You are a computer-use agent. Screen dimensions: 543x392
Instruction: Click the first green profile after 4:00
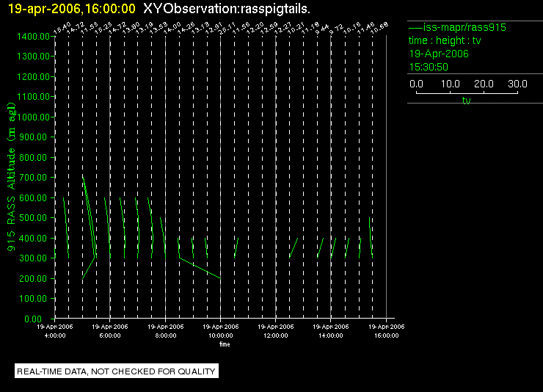click(x=66, y=228)
